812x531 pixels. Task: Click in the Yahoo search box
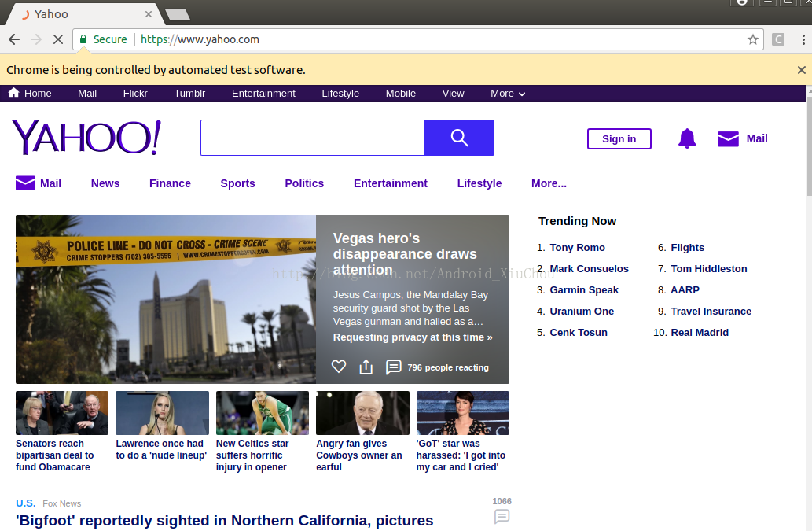312,138
